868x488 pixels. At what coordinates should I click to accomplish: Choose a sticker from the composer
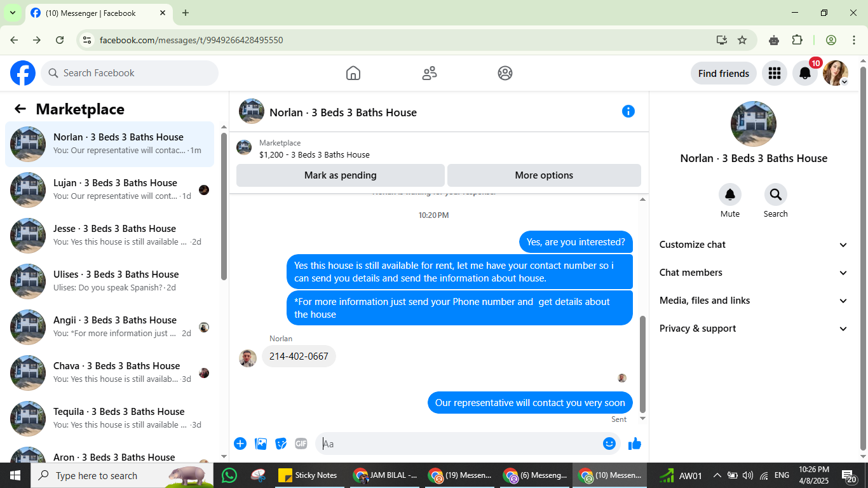281,444
